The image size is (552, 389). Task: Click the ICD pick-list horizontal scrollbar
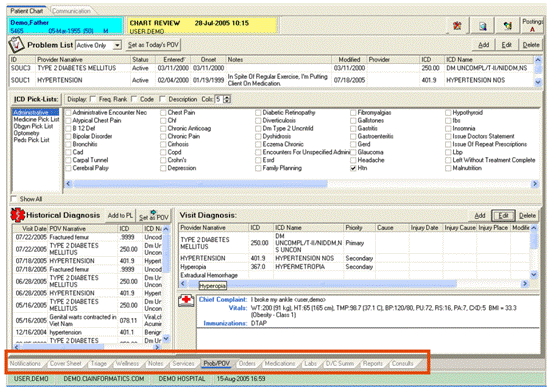[x=302, y=183]
